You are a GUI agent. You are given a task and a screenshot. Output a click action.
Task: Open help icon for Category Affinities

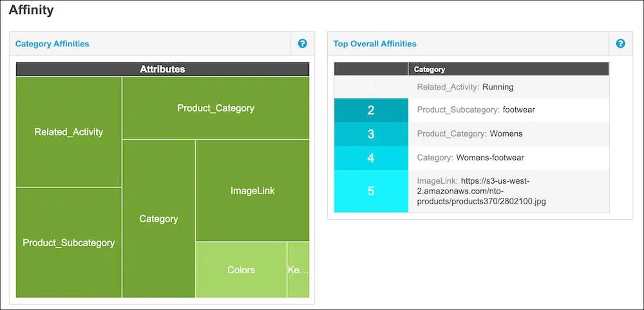pyautogui.click(x=302, y=44)
